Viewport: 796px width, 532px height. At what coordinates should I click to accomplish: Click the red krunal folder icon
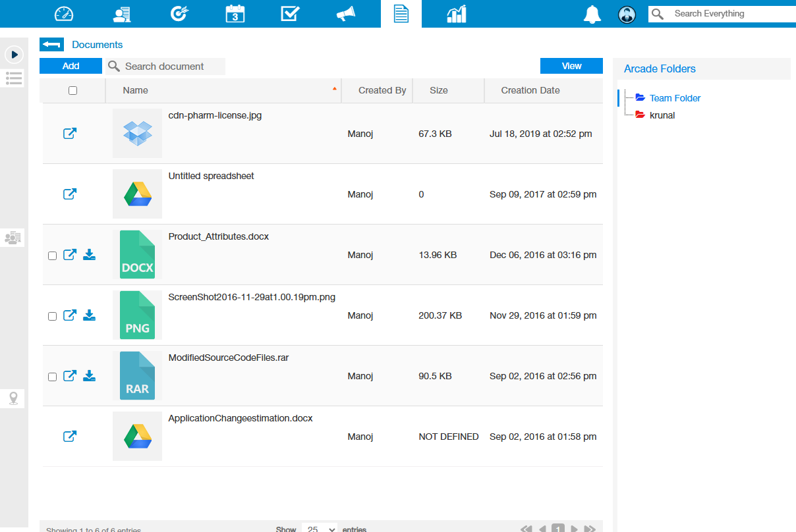640,115
